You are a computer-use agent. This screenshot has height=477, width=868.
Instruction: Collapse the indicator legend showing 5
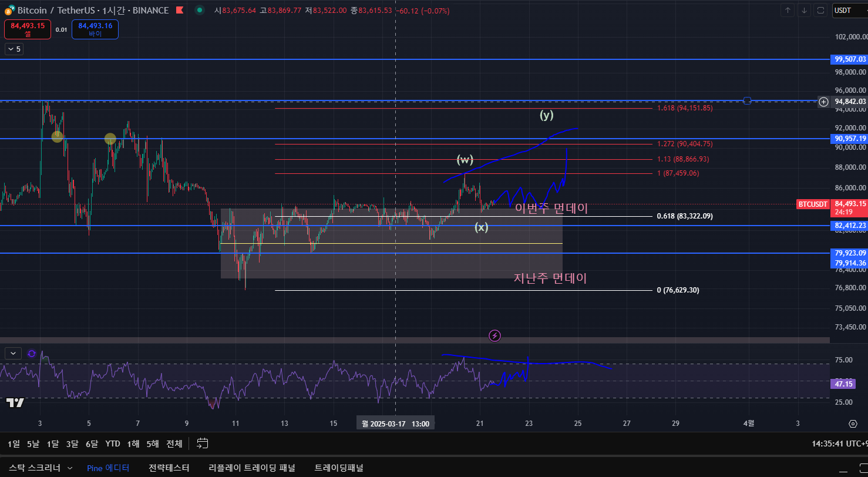(13, 49)
